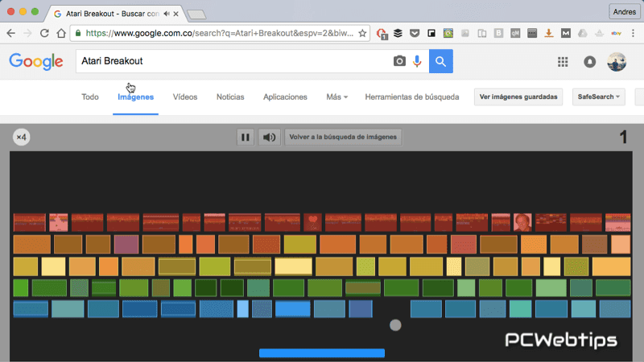Mute the game sound with speaker button
The image size is (644, 362).
[269, 137]
